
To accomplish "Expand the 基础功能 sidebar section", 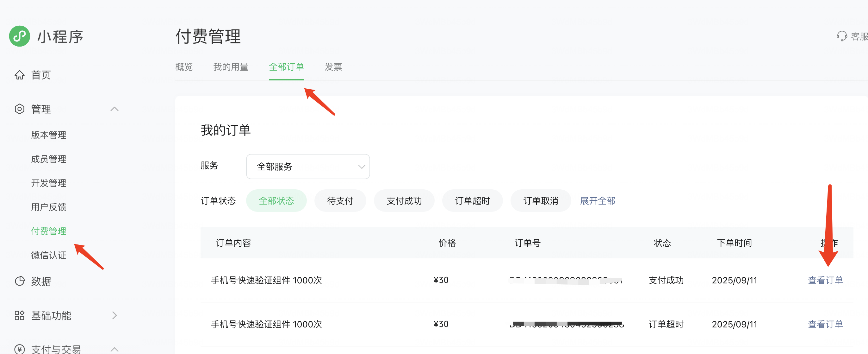I will (x=114, y=315).
